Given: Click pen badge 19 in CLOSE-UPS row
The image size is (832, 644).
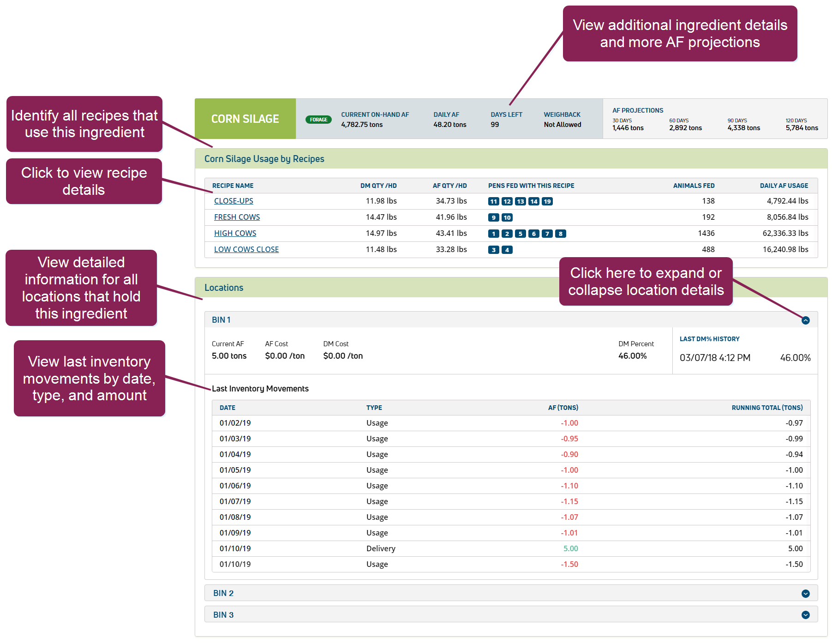Looking at the screenshot, I should [547, 201].
